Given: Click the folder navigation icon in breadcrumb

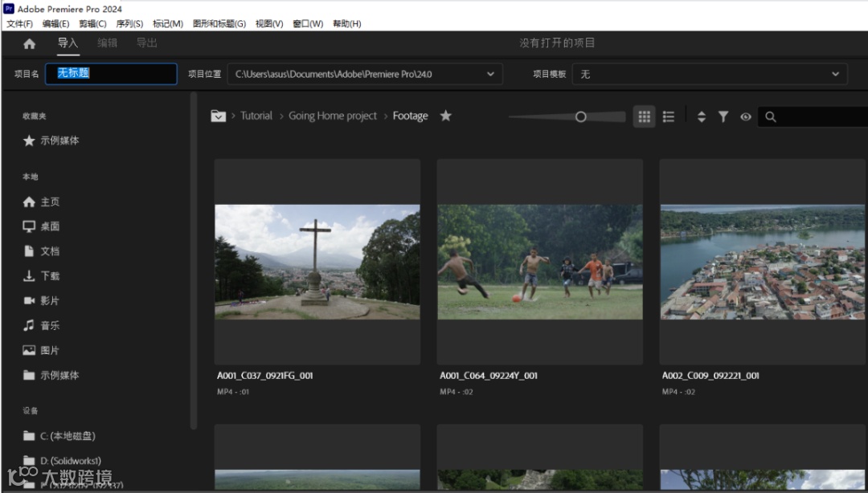Looking at the screenshot, I should pyautogui.click(x=218, y=116).
